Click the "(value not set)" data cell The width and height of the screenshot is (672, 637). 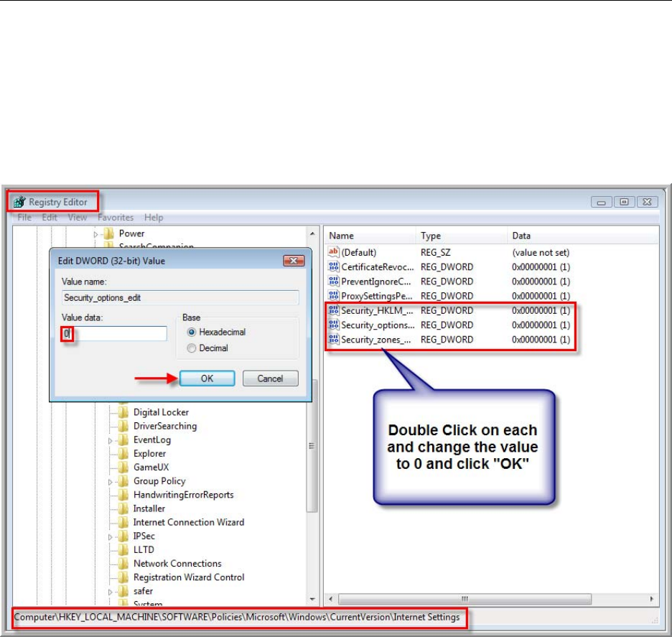(x=541, y=253)
